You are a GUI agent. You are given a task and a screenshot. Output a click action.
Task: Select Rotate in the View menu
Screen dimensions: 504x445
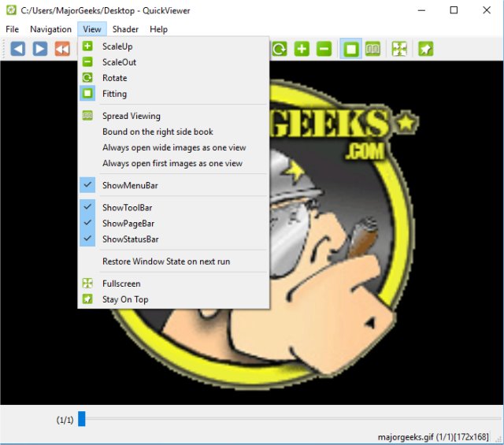[x=173, y=78]
